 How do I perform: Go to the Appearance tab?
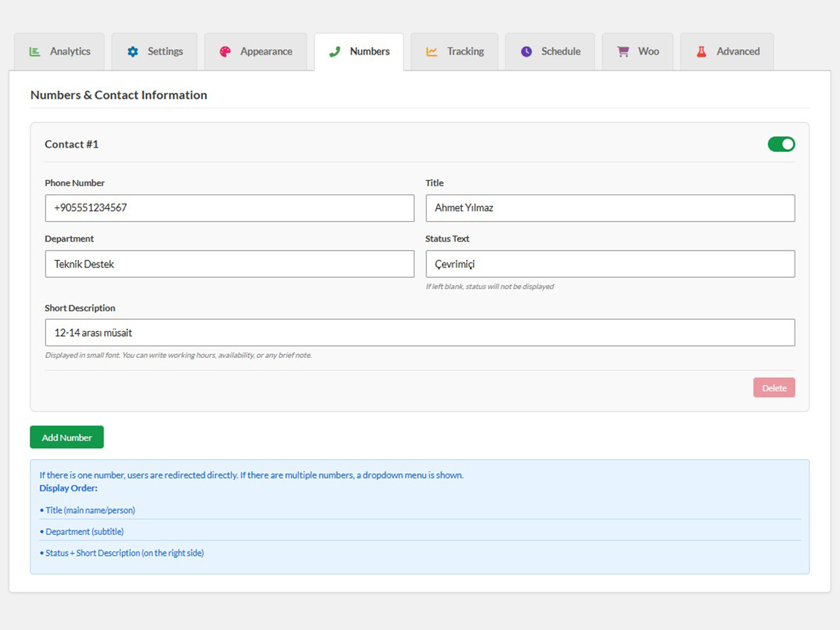(x=255, y=52)
